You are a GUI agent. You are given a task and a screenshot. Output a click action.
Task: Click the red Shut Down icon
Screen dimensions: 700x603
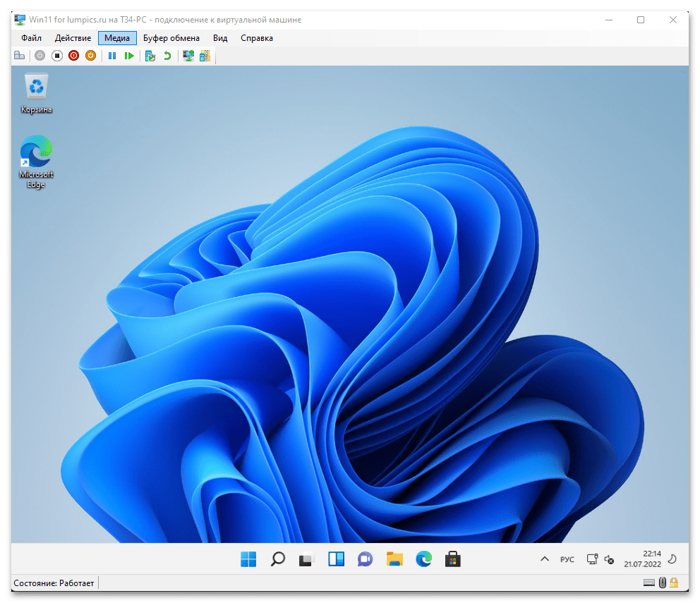(x=73, y=56)
